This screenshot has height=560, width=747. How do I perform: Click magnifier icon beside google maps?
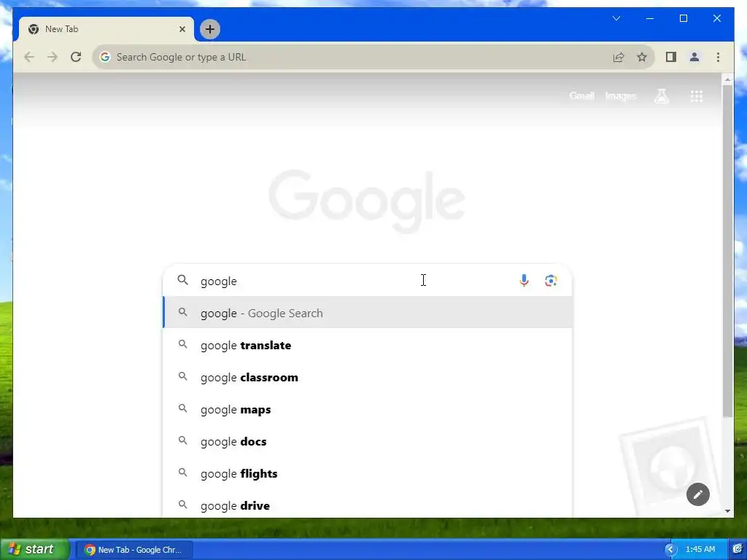pos(183,408)
